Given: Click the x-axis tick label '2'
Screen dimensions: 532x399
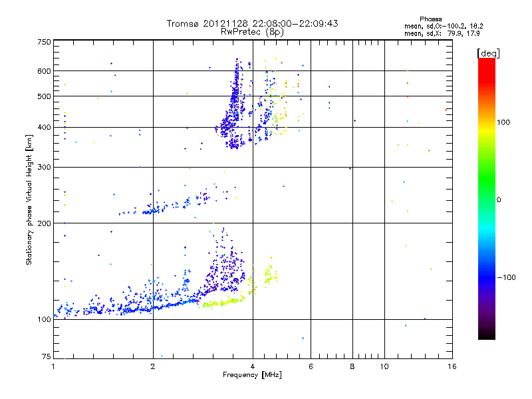Looking at the screenshot, I should click(153, 366).
